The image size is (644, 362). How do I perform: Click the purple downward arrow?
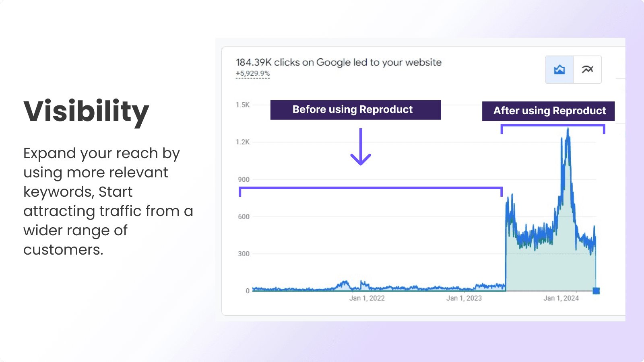tap(361, 147)
